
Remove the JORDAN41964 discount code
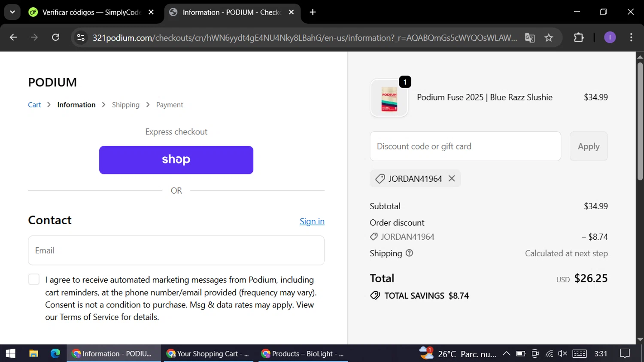click(452, 178)
